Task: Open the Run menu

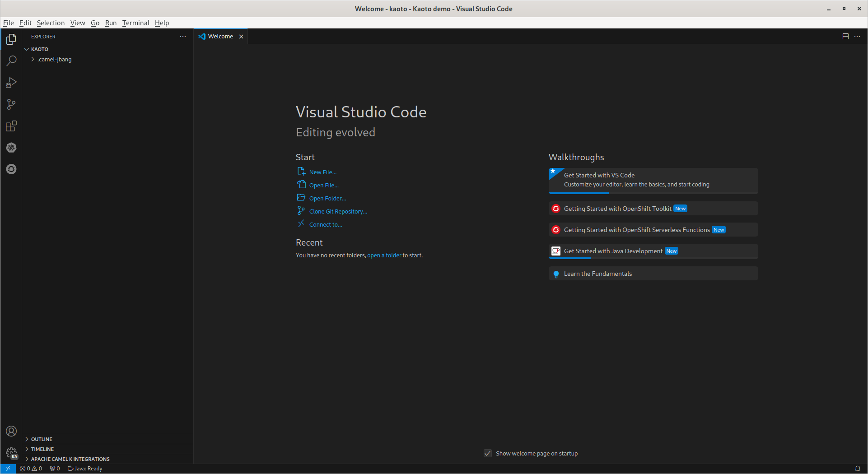Action: click(x=111, y=23)
